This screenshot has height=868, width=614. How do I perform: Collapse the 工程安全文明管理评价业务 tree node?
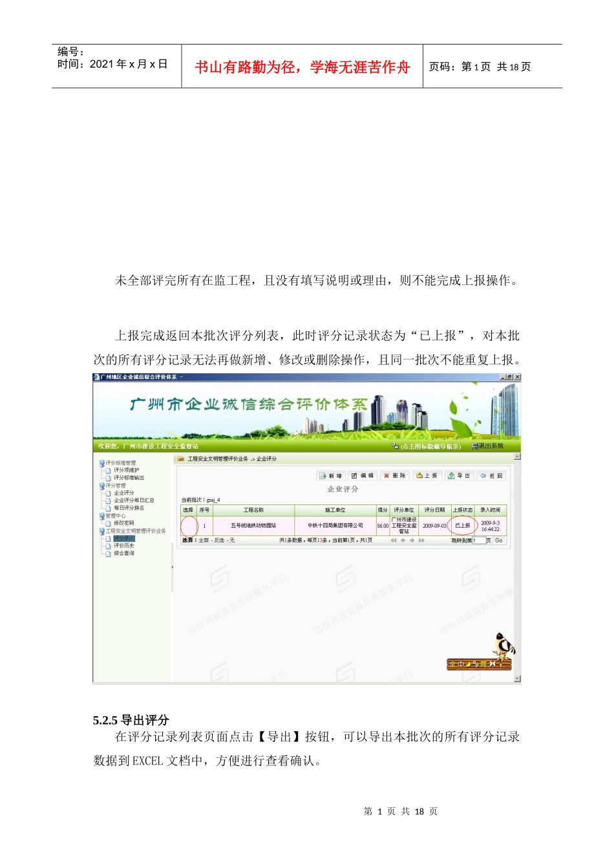pos(101,531)
